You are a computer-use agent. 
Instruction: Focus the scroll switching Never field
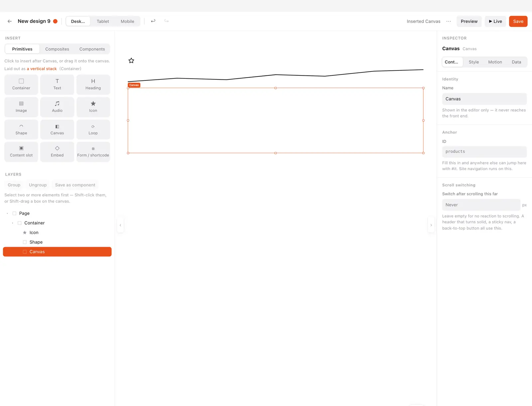481,205
